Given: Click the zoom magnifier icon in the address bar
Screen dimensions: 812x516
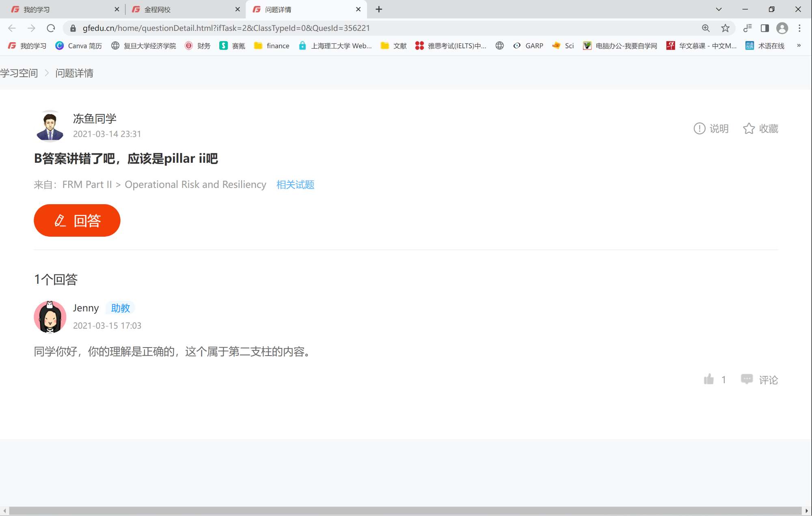Looking at the screenshot, I should pyautogui.click(x=706, y=28).
